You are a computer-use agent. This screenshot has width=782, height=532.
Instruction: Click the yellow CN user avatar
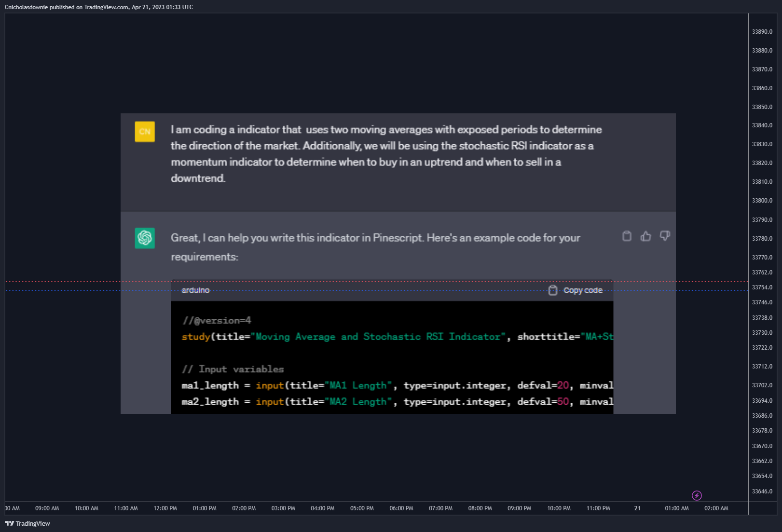point(145,132)
